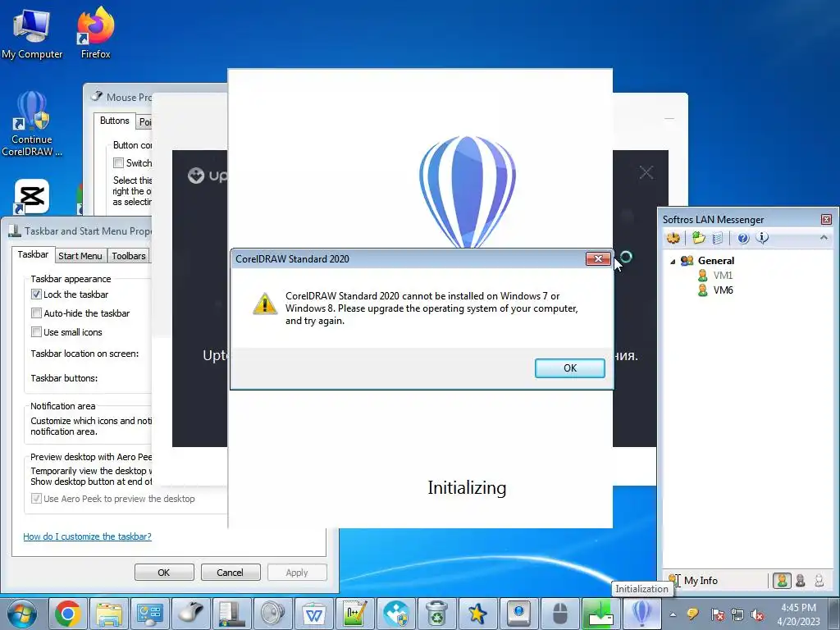Open the blue shield installer taskbar icon
This screenshot has width=840, height=630.
click(x=396, y=614)
